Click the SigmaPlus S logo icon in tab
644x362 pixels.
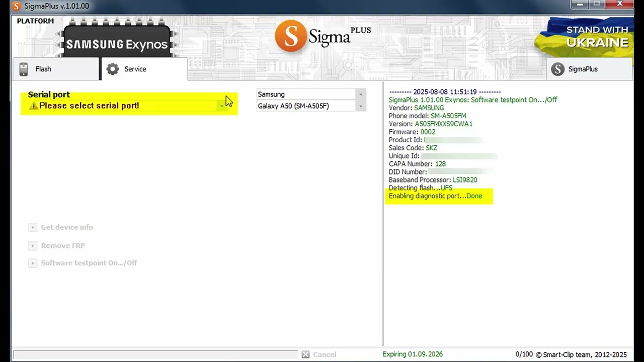click(557, 69)
